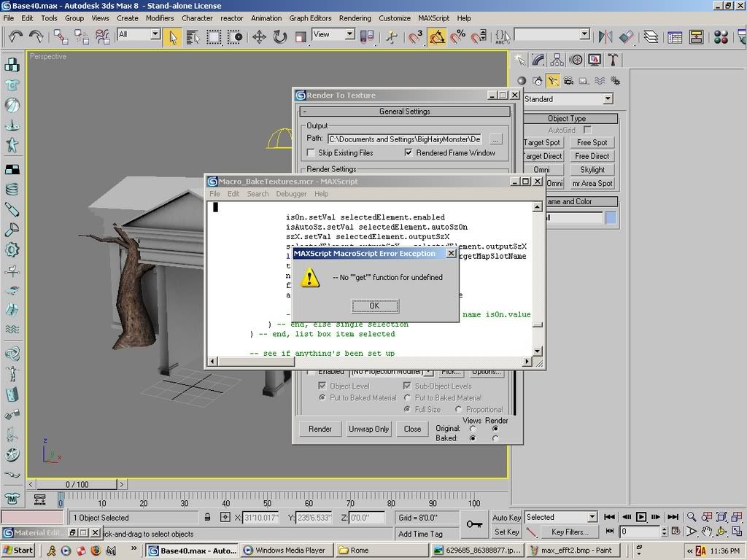Open the Rendering menu

(x=355, y=18)
